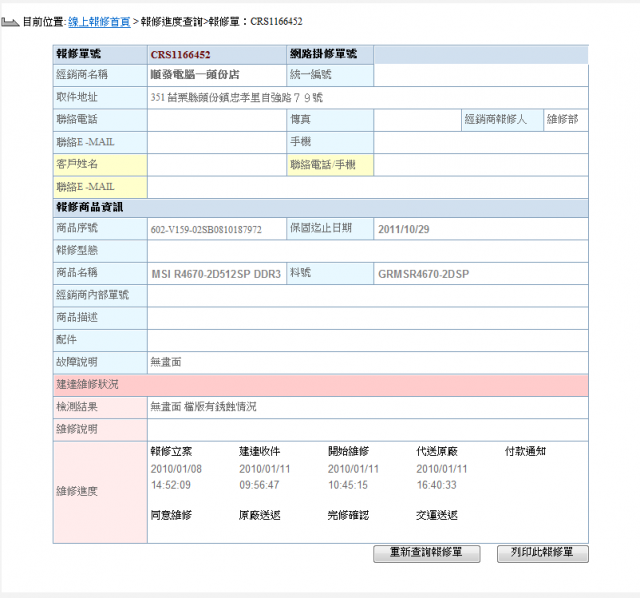Click the 付款通知 progress step
Screen dimensions: 640x598
coord(525,451)
